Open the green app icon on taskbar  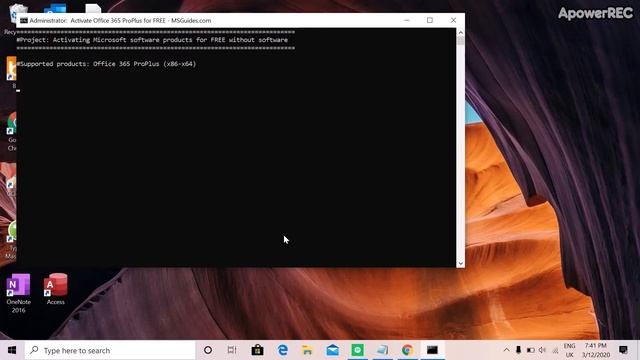point(358,350)
